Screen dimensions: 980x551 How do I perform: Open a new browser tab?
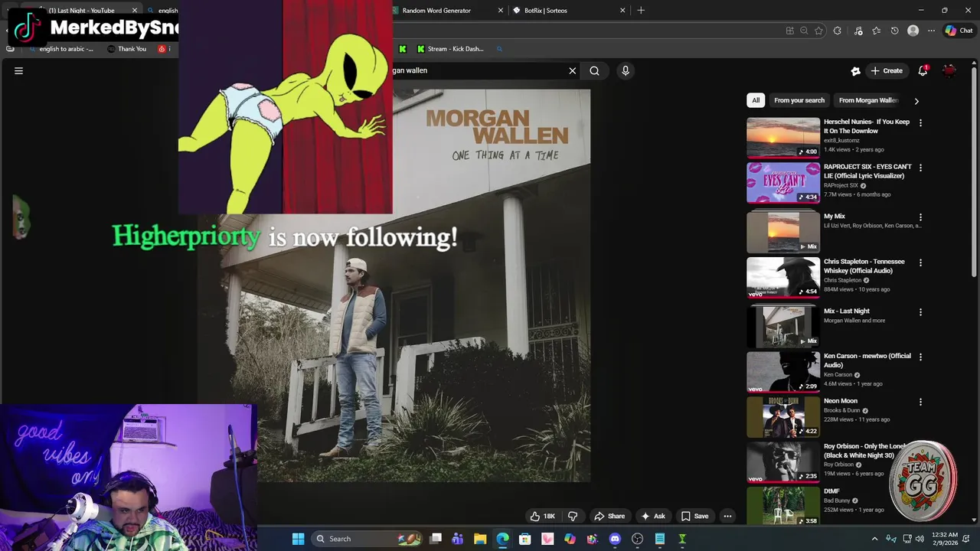[641, 11]
